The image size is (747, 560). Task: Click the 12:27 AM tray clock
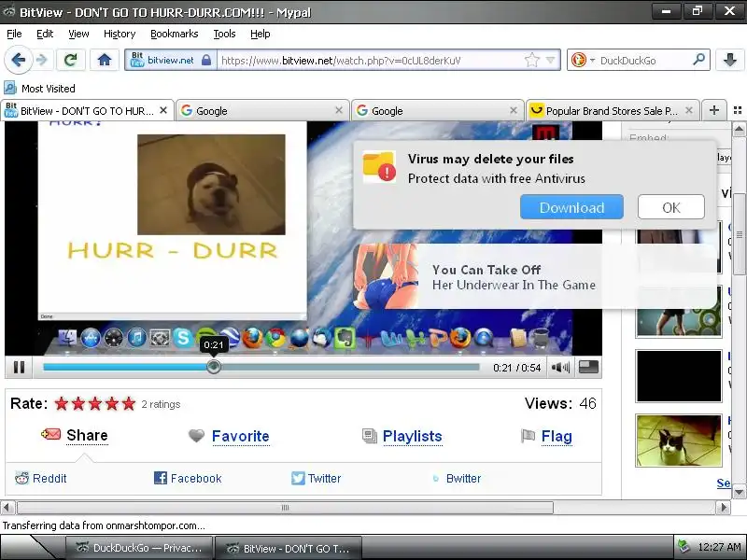point(719,547)
